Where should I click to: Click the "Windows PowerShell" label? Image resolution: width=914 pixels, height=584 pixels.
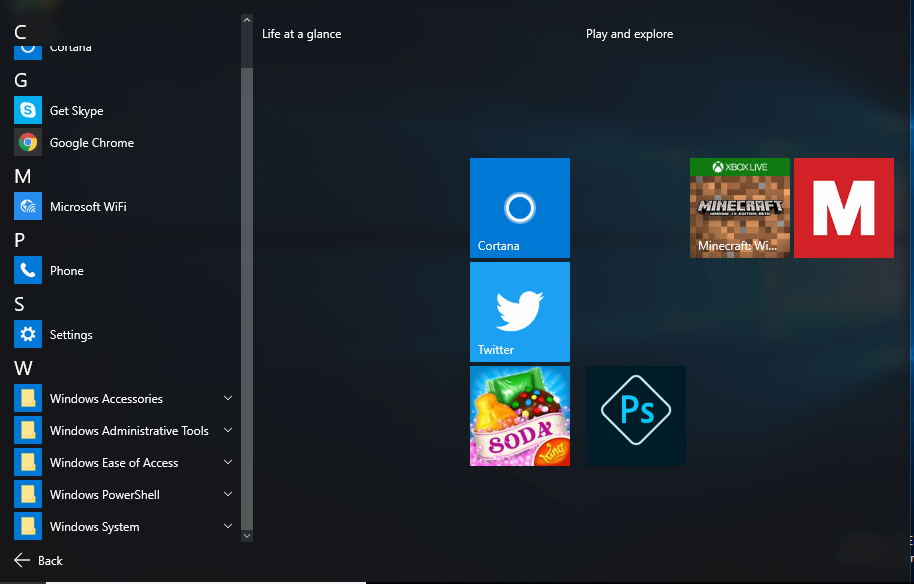pos(105,494)
